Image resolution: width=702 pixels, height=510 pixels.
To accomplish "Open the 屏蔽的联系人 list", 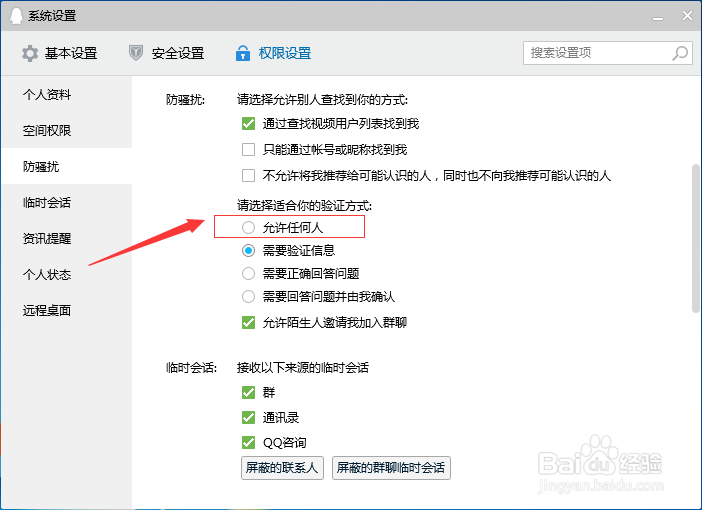I will click(x=282, y=468).
